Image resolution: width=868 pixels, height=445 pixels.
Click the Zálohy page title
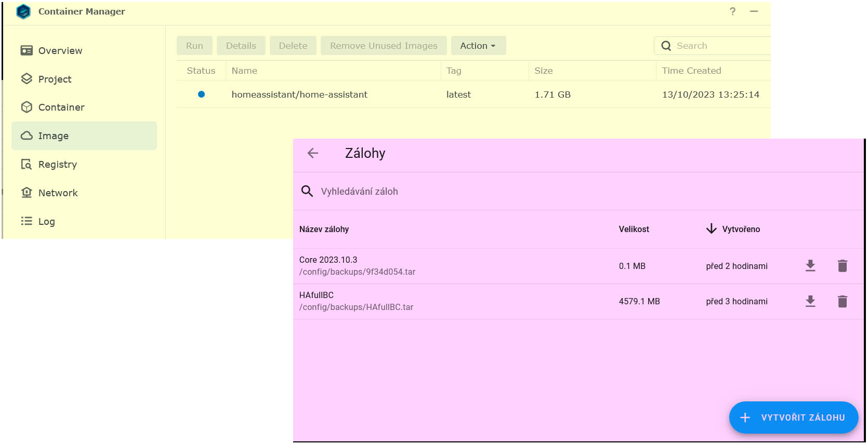[365, 153]
